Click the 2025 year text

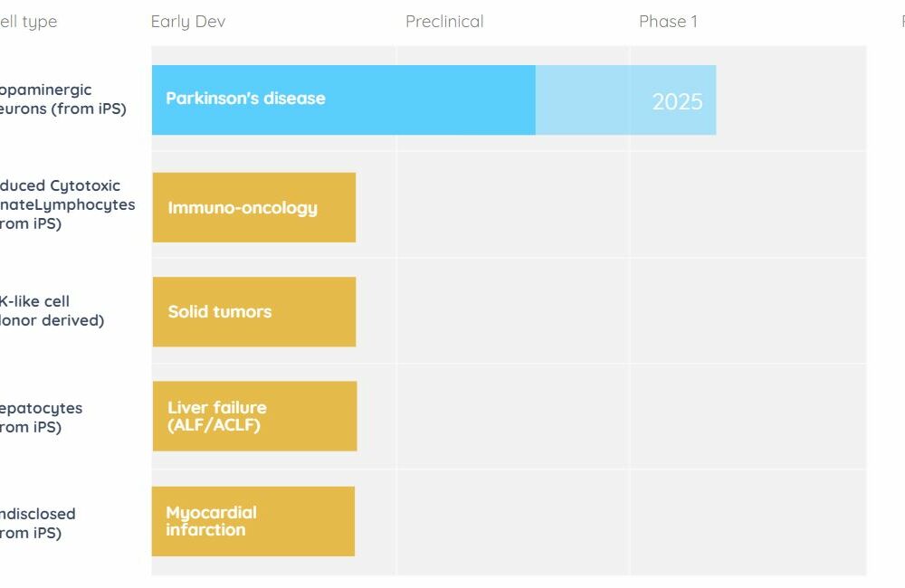tap(678, 101)
